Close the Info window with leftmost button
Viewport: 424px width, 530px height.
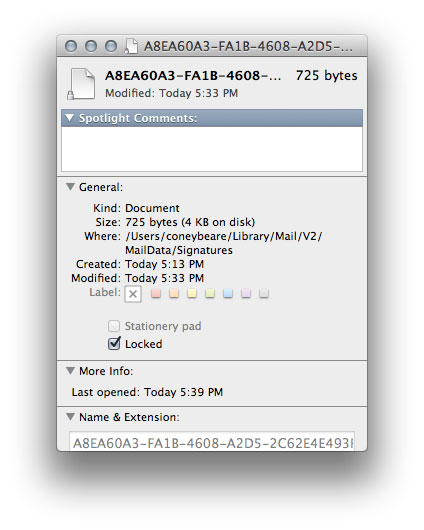click(71, 46)
